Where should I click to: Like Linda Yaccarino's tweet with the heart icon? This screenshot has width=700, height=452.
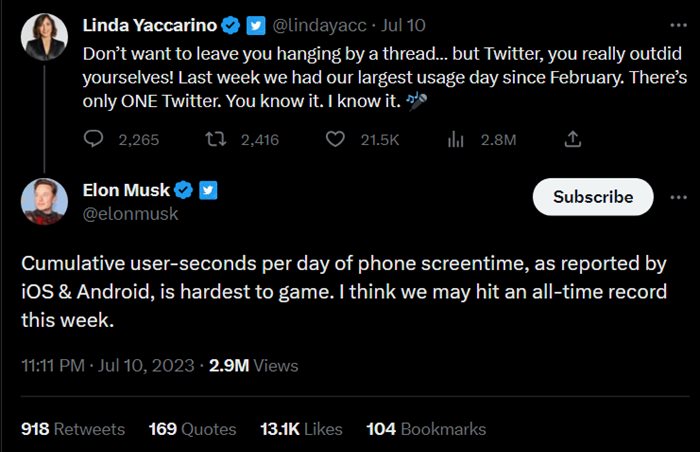(x=337, y=140)
